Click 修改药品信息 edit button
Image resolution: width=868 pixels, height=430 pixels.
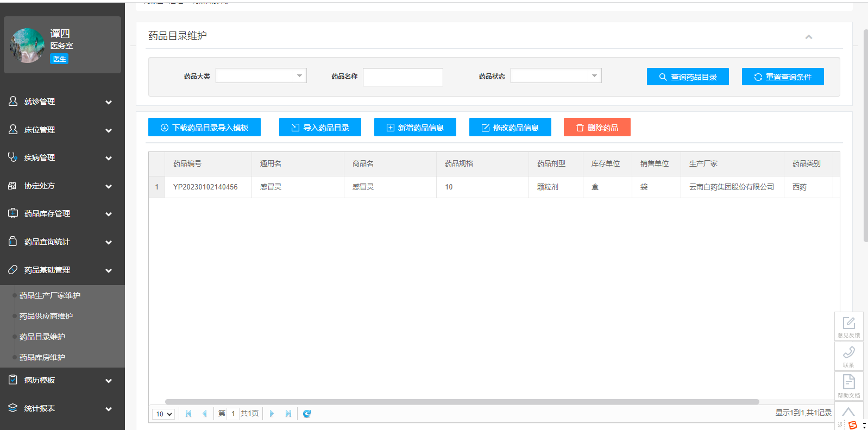pyautogui.click(x=510, y=127)
